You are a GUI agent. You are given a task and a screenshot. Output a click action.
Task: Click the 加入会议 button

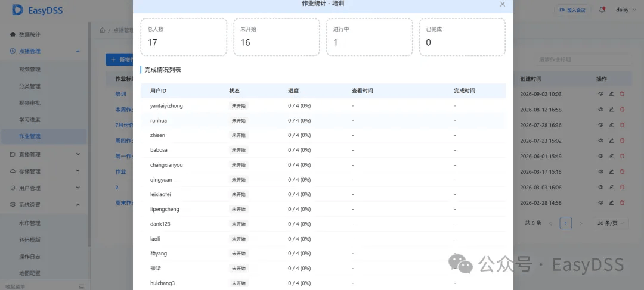[x=572, y=10]
